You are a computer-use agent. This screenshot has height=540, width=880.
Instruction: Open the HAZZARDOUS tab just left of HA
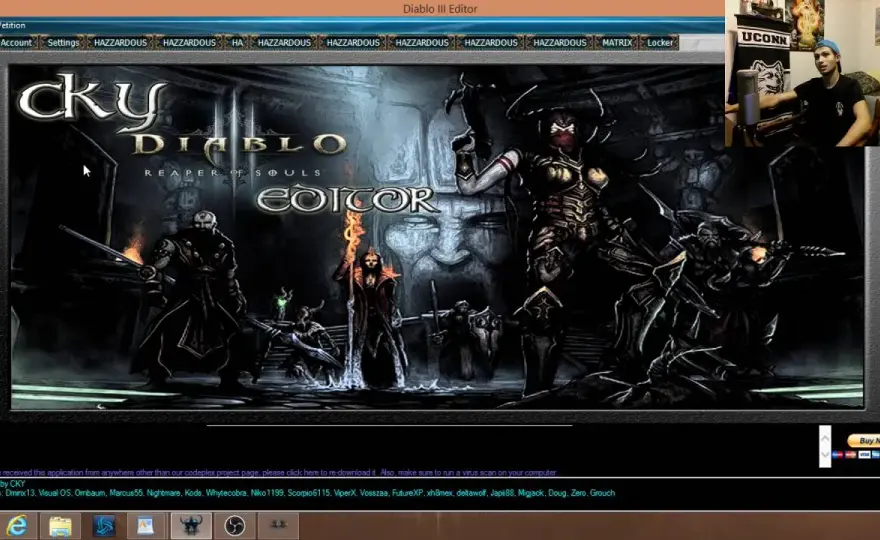click(189, 43)
